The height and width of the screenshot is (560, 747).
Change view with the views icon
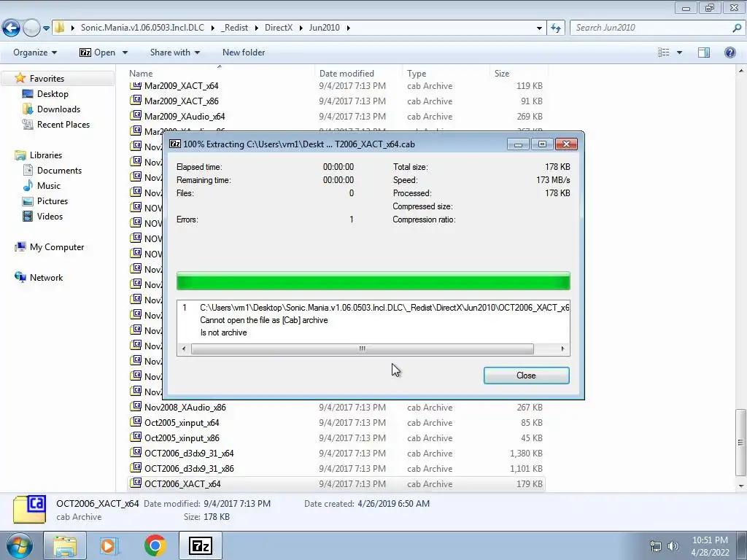click(664, 52)
